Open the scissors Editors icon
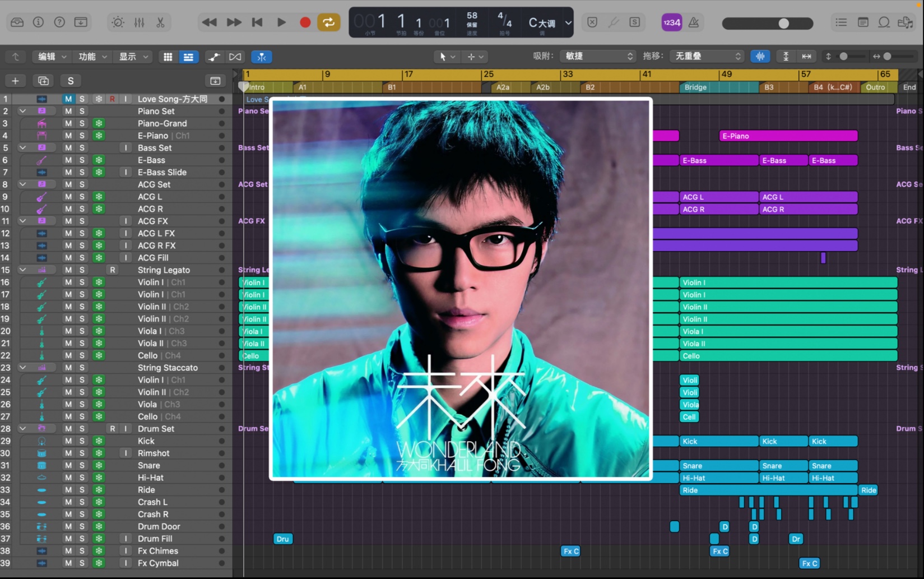924x579 pixels. [x=160, y=22]
